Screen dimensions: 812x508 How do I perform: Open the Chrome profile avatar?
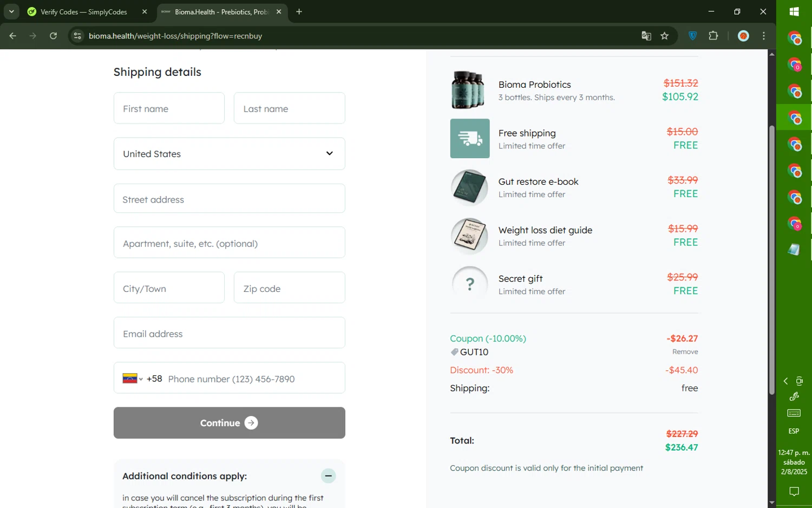point(743,36)
